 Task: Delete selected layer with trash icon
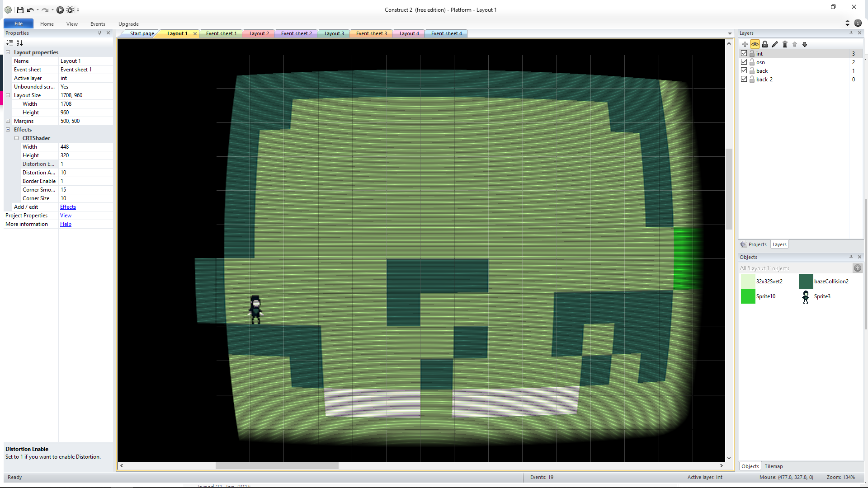[785, 44]
